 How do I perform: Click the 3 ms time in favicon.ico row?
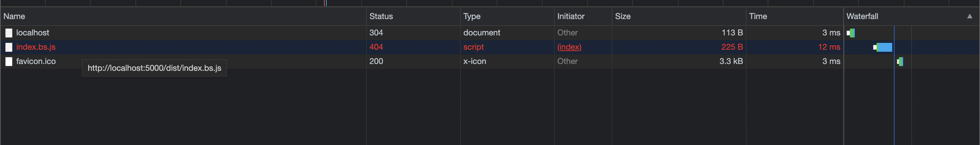[x=831, y=61]
